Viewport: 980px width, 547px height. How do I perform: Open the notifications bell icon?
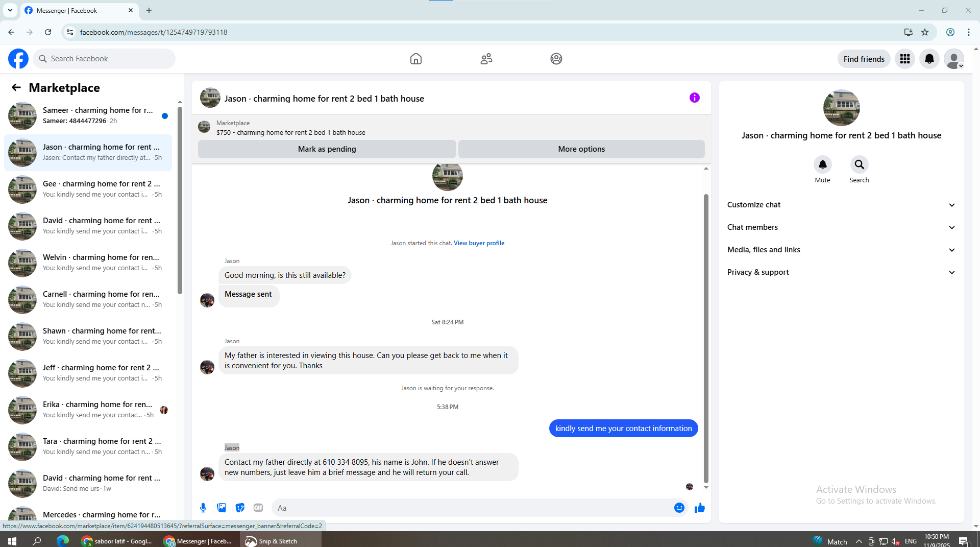(929, 59)
